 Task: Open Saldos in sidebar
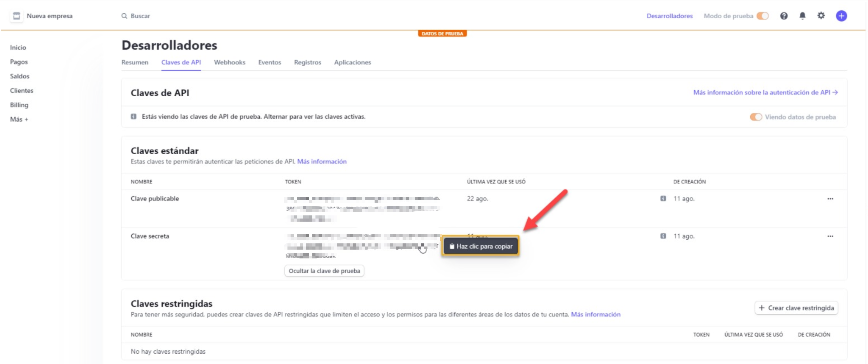click(20, 76)
